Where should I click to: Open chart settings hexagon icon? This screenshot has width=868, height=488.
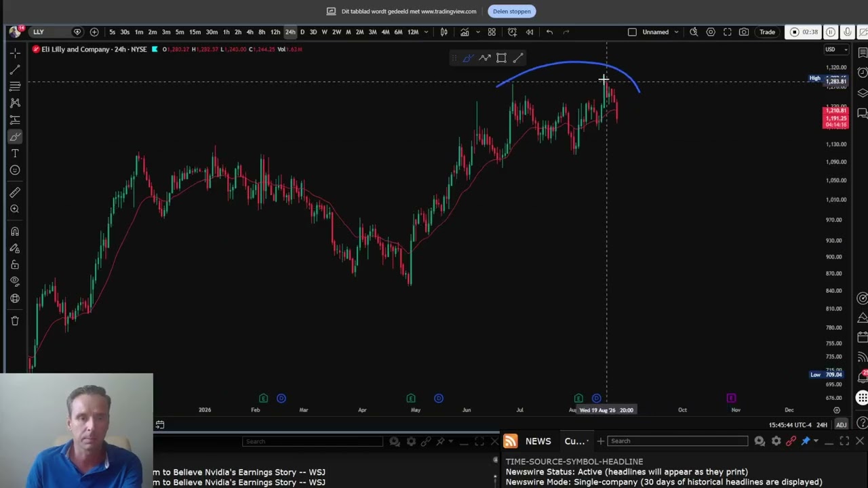point(711,32)
